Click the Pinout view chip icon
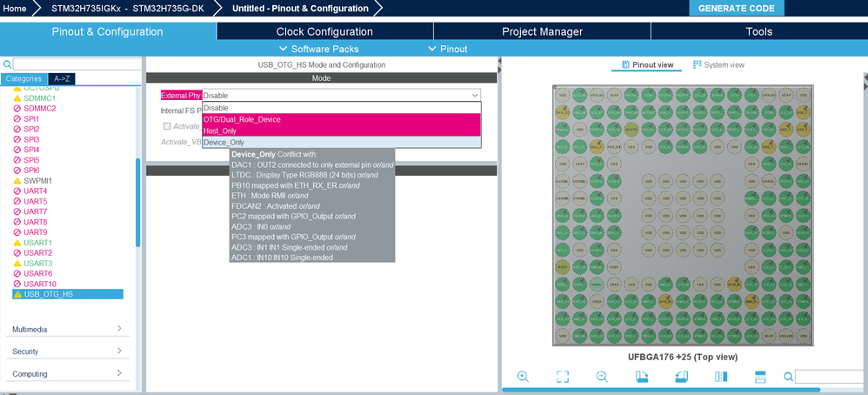This screenshot has width=868, height=395. click(x=626, y=64)
